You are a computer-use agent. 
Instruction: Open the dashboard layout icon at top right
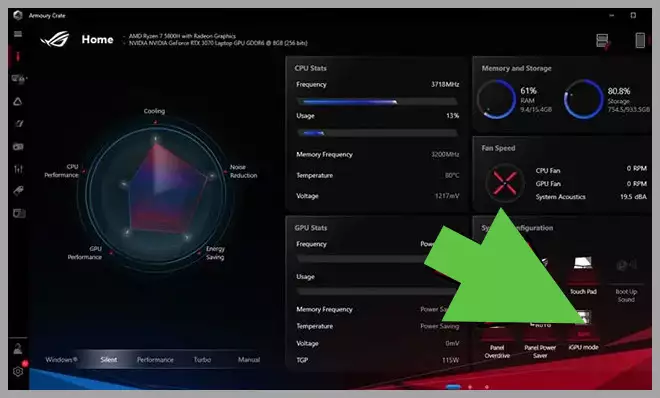point(603,41)
